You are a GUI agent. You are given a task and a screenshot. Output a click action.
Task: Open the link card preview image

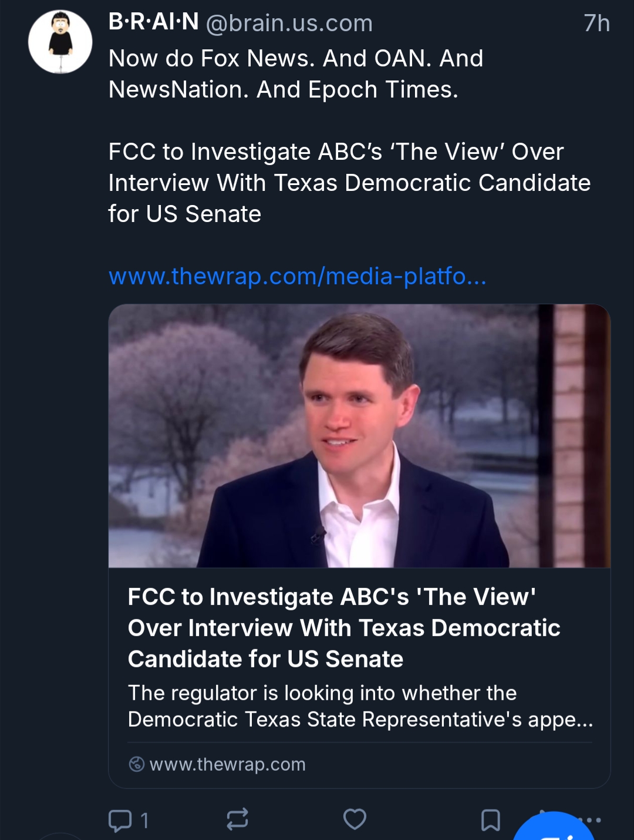click(359, 435)
